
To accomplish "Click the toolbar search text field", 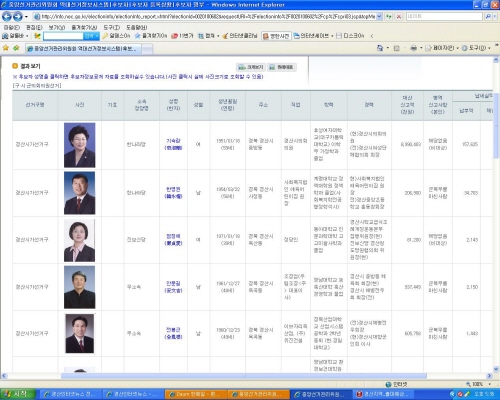I will 63,36.
